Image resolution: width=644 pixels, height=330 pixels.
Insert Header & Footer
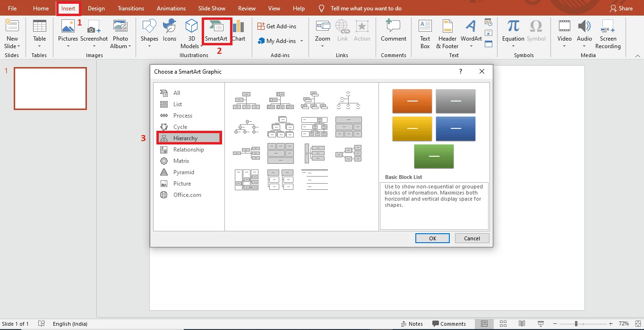447,33
